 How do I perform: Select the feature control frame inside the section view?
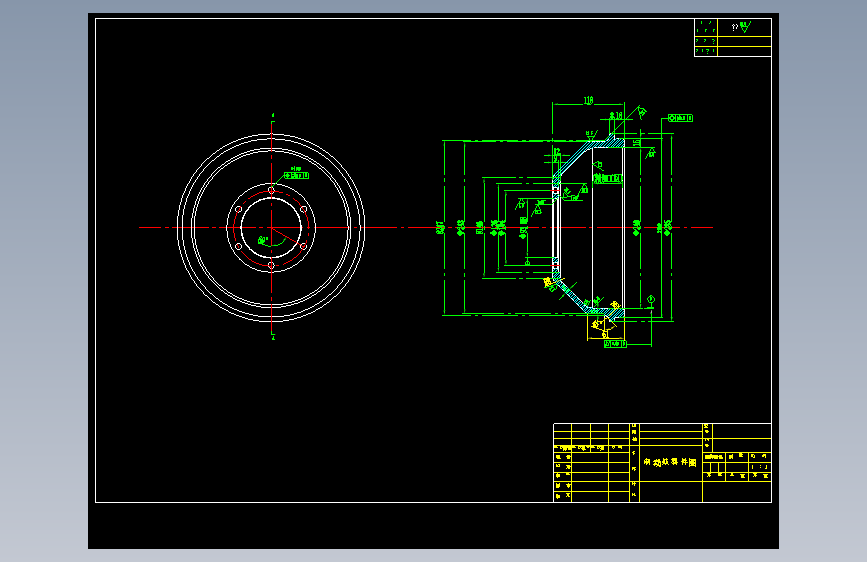pos(608,178)
